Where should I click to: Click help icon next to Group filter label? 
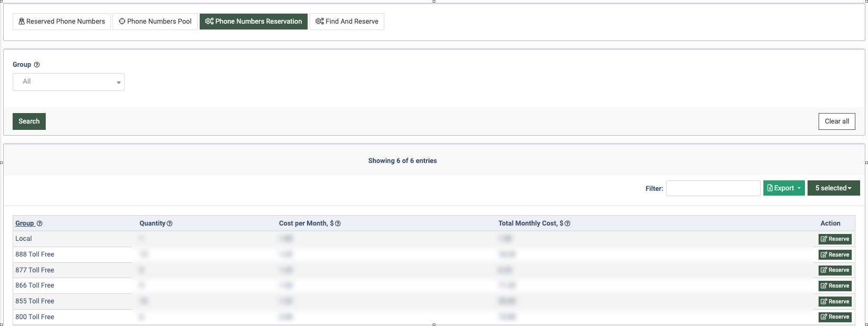coord(37,65)
